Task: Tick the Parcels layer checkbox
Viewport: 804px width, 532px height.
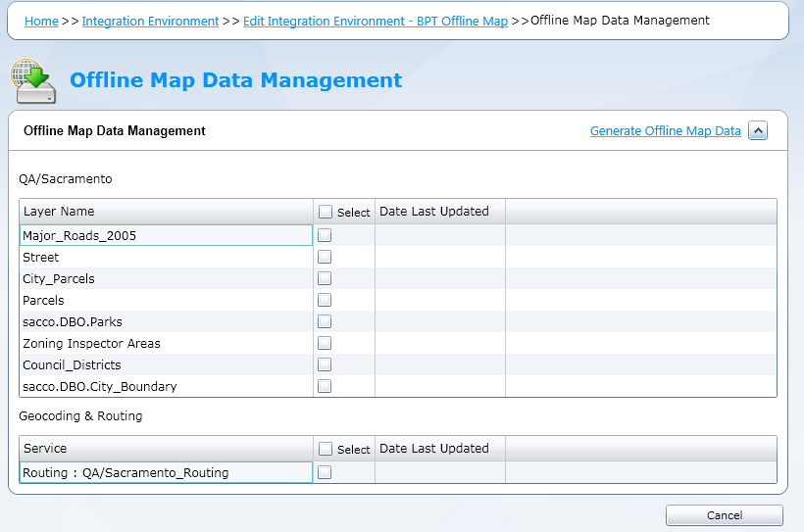Action: [x=325, y=300]
